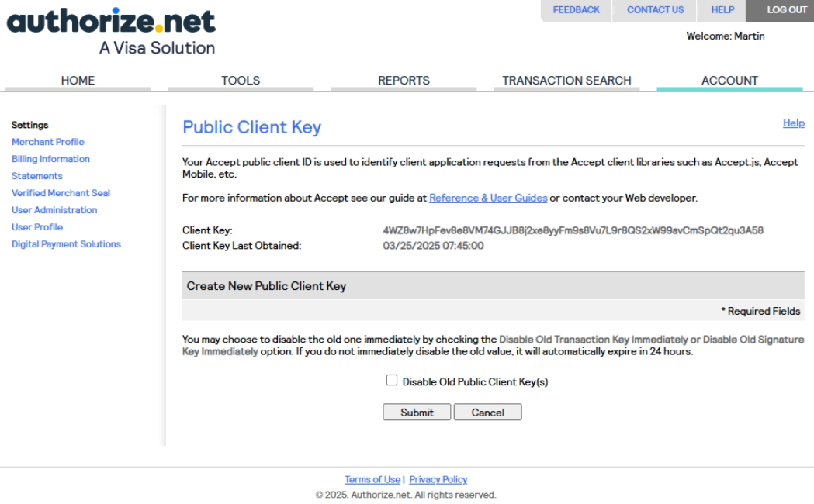Follow the Reference & User Guides link
This screenshot has height=504, width=814.
[x=488, y=198]
